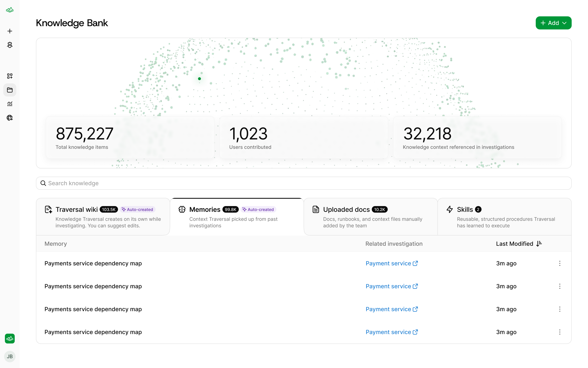
Task: Select the third Payments service dependency map row
Action: pos(304,309)
